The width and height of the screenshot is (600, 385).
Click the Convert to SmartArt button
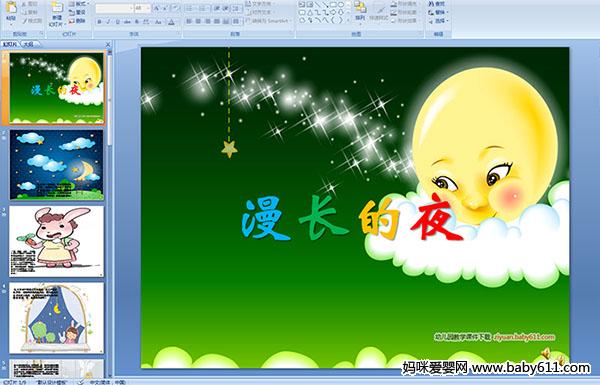point(269,21)
